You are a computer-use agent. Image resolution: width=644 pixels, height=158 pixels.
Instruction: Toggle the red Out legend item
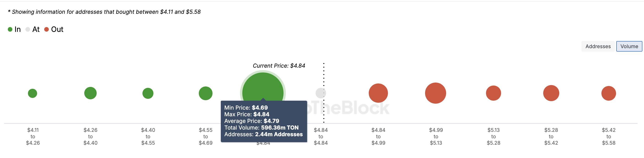coord(54,29)
